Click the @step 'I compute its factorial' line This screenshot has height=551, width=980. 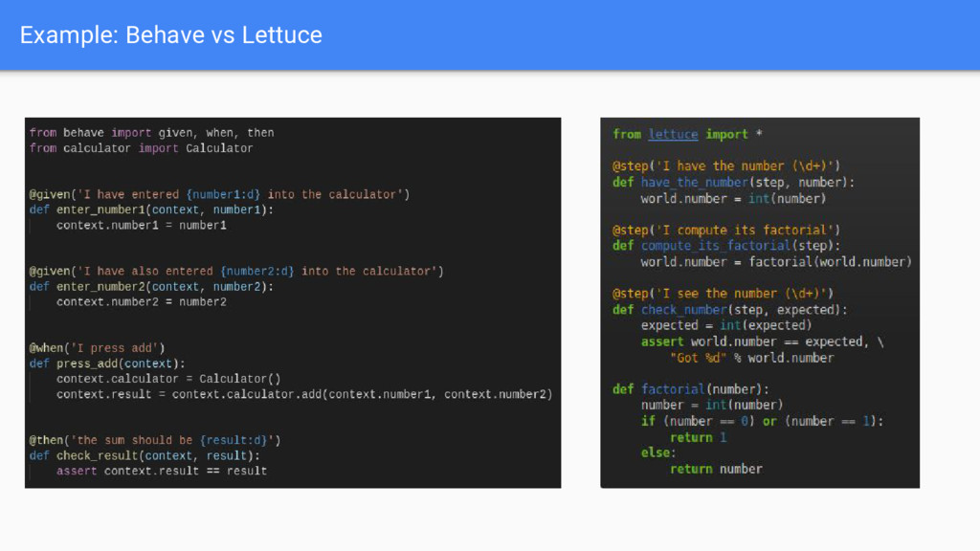point(726,230)
